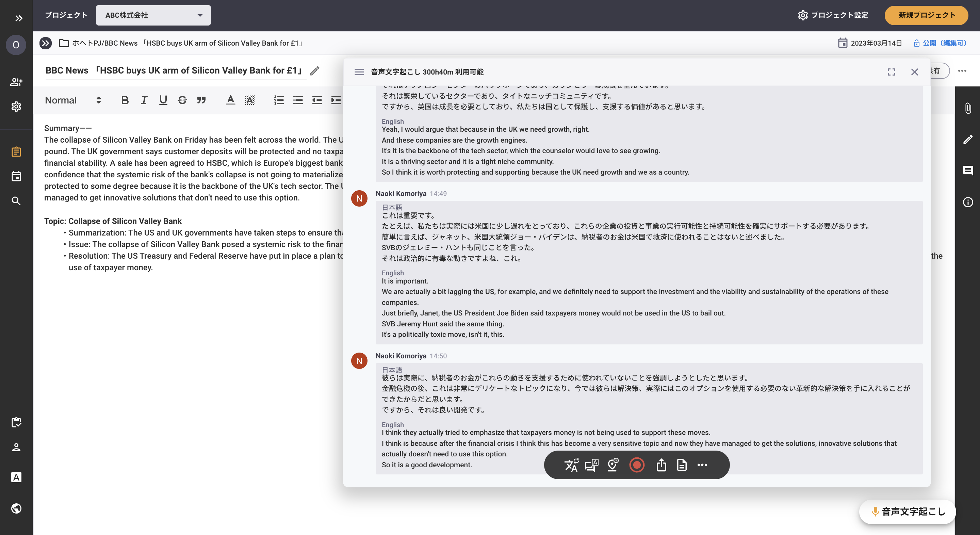Image resolution: width=980 pixels, height=535 pixels.
Task: Open search from the left sidebar magnifier icon
Action: [x=16, y=201]
